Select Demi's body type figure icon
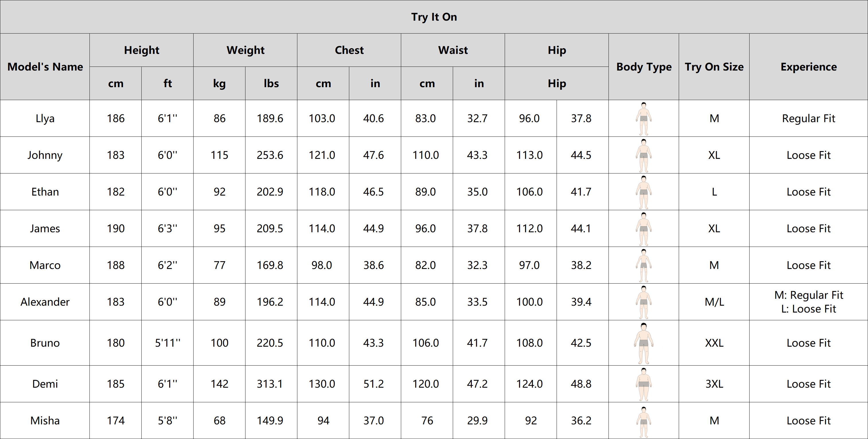Image resolution: width=868 pixels, height=439 pixels. (643, 384)
